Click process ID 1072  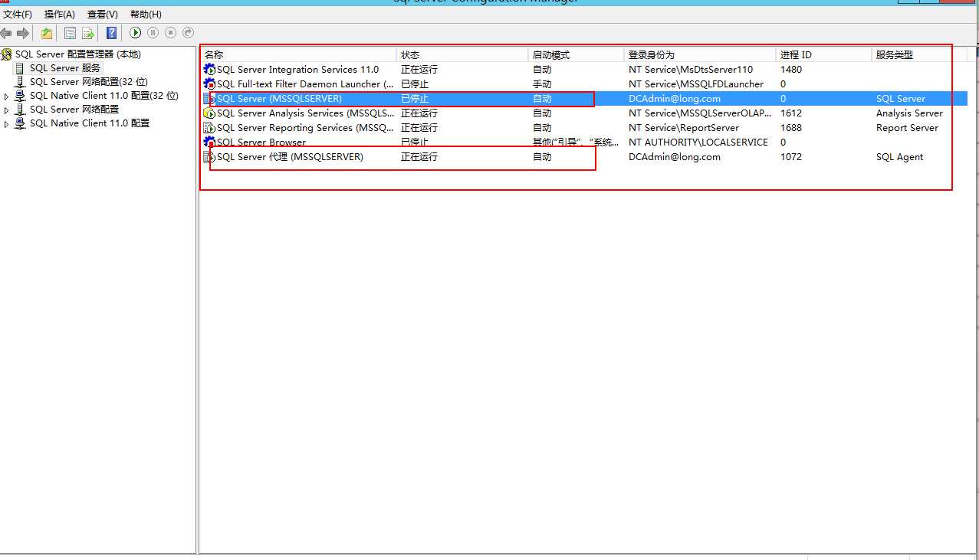[791, 157]
